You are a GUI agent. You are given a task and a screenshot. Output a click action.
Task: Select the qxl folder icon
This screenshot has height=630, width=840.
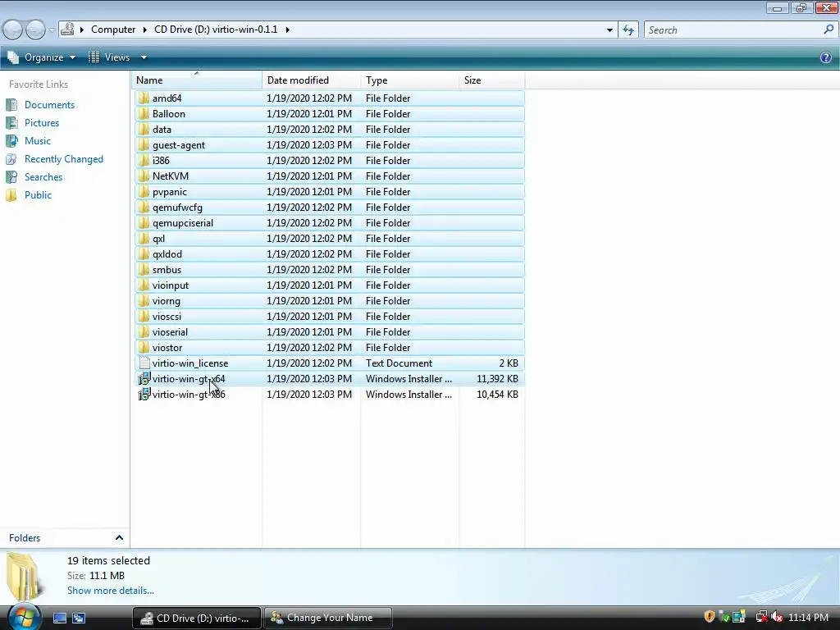click(144, 239)
